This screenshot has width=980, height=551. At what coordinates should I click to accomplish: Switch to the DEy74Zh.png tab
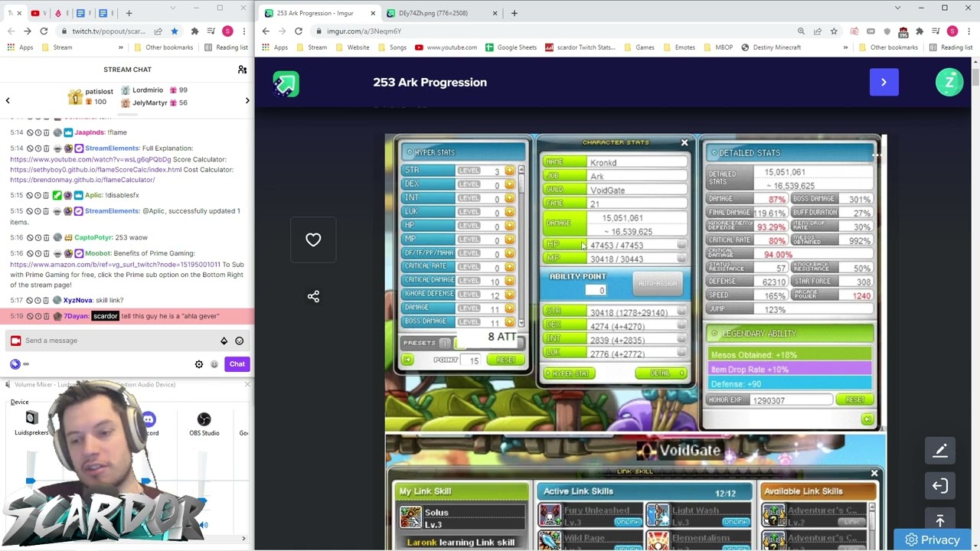[442, 13]
